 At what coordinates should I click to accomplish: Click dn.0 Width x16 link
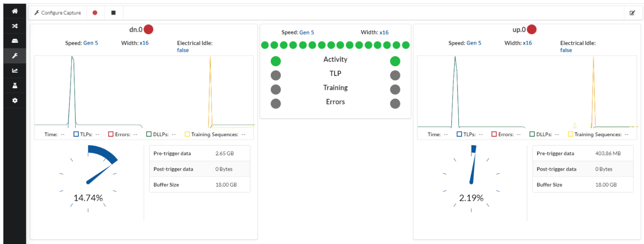144,43
